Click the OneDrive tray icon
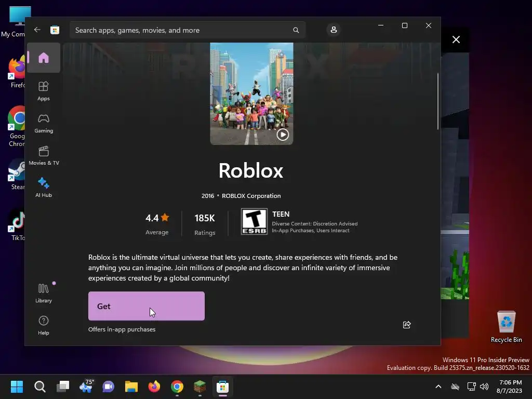 pyautogui.click(x=455, y=387)
